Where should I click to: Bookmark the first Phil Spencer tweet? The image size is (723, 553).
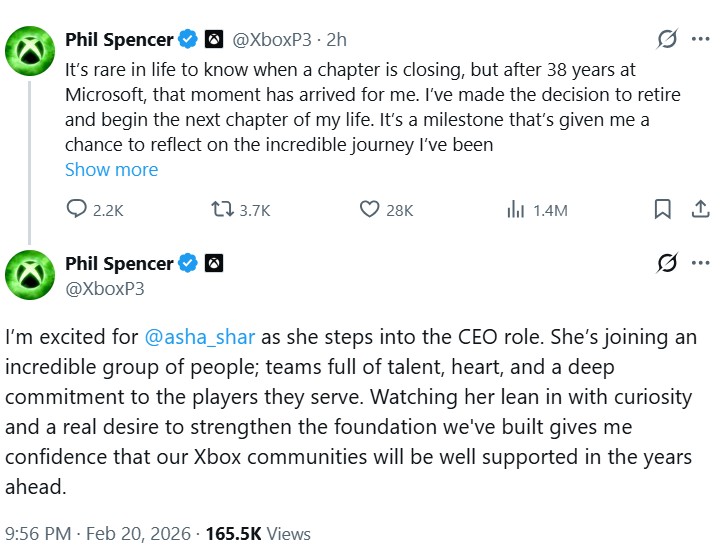tap(662, 209)
